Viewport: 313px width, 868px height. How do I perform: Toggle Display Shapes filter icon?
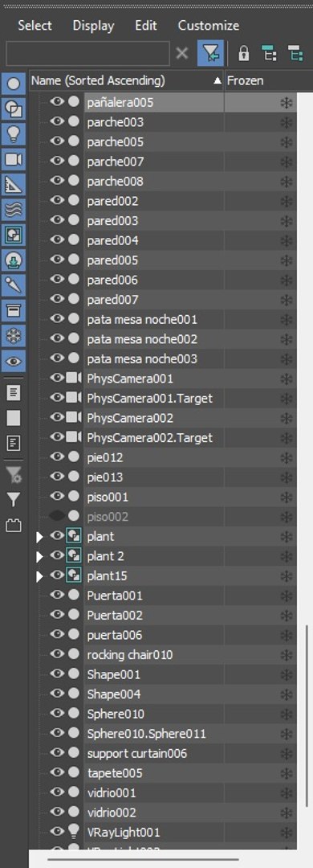[x=14, y=109]
